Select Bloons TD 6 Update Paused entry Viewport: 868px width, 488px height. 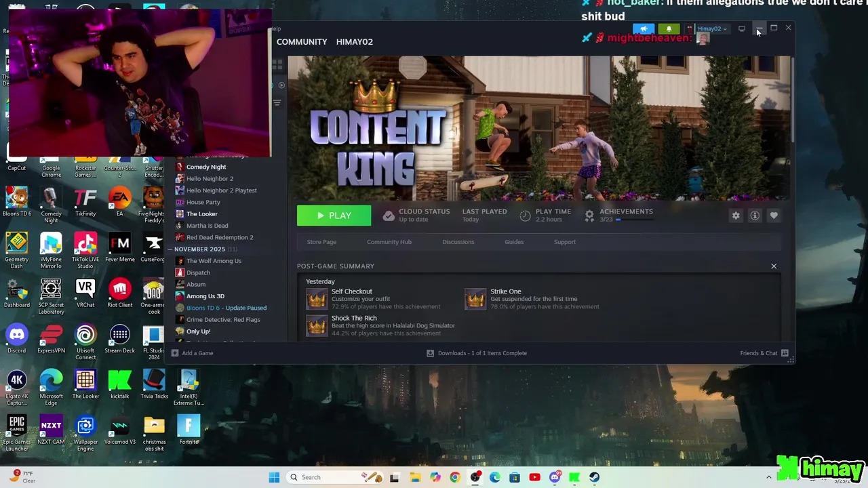pos(226,308)
